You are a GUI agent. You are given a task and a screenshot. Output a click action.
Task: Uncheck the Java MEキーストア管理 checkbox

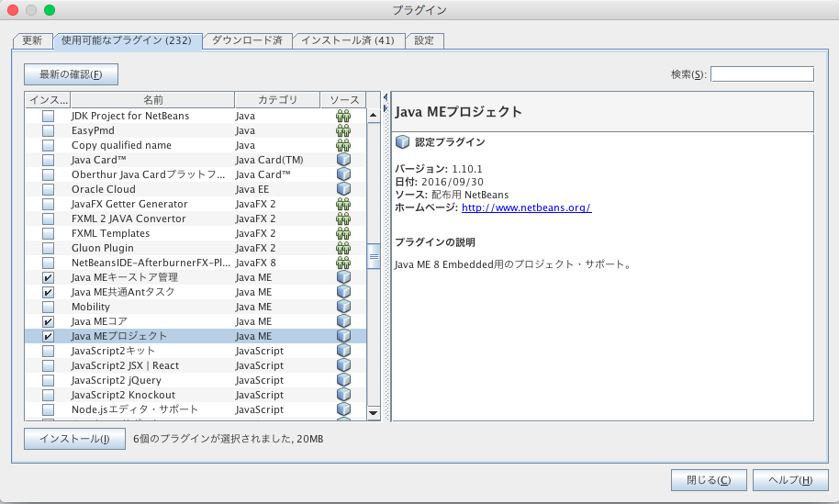click(x=48, y=277)
